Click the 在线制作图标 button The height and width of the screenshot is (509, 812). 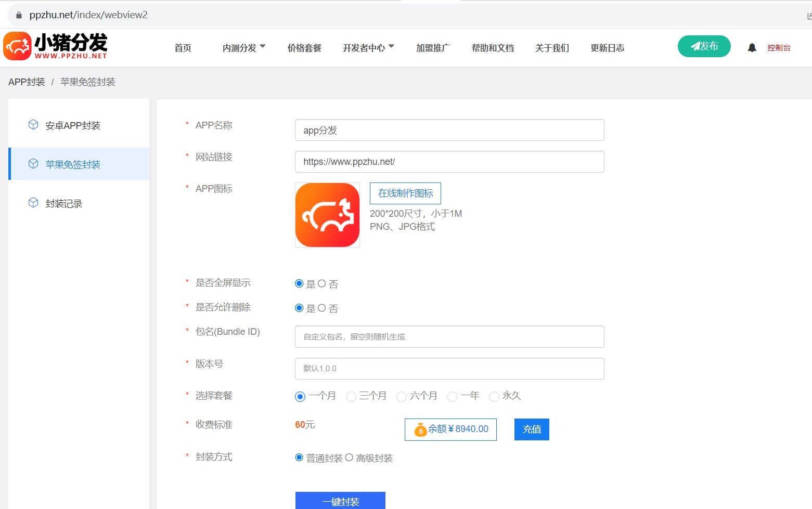(405, 193)
